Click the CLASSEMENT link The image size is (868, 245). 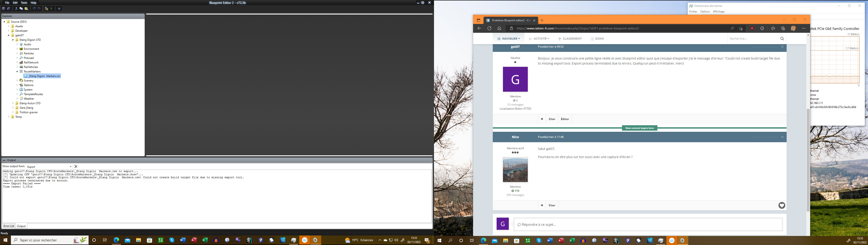pos(570,39)
